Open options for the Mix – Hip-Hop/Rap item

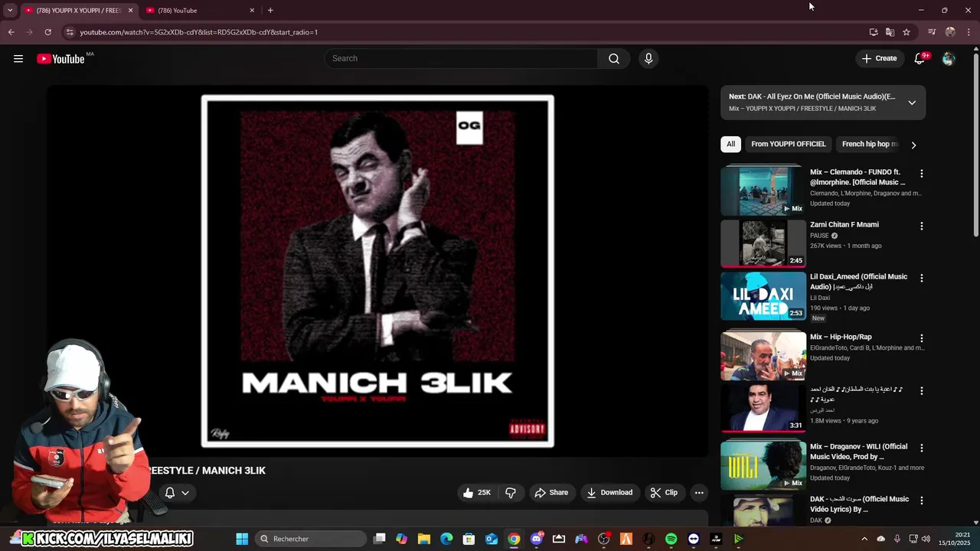point(922,338)
